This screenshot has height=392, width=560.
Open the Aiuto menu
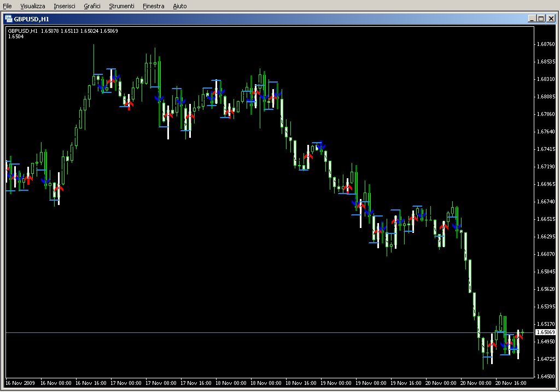pyautogui.click(x=179, y=6)
